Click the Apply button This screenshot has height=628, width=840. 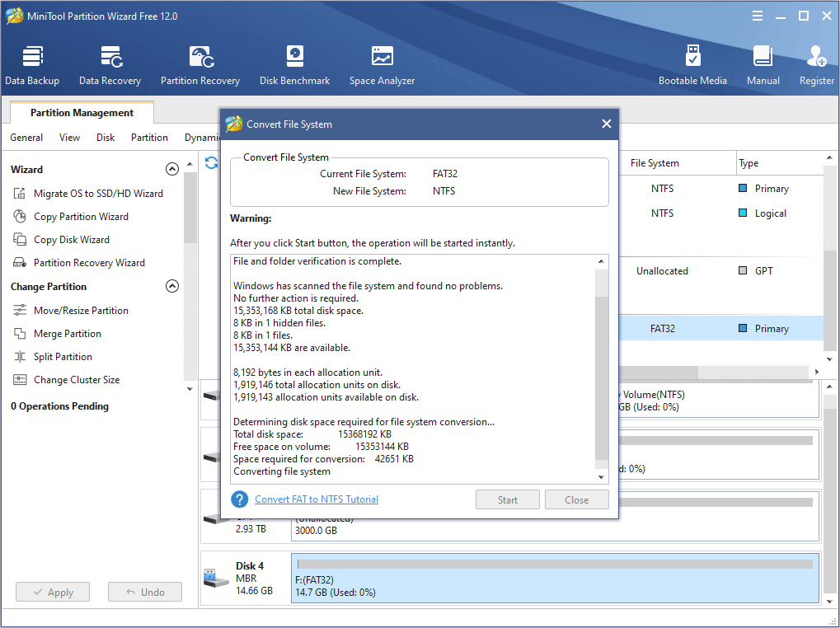pyautogui.click(x=53, y=592)
